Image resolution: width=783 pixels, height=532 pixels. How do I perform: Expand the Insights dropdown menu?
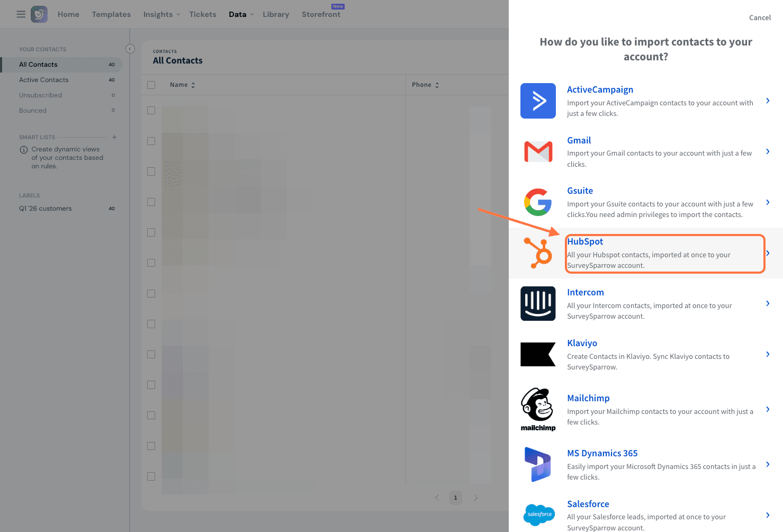point(161,14)
